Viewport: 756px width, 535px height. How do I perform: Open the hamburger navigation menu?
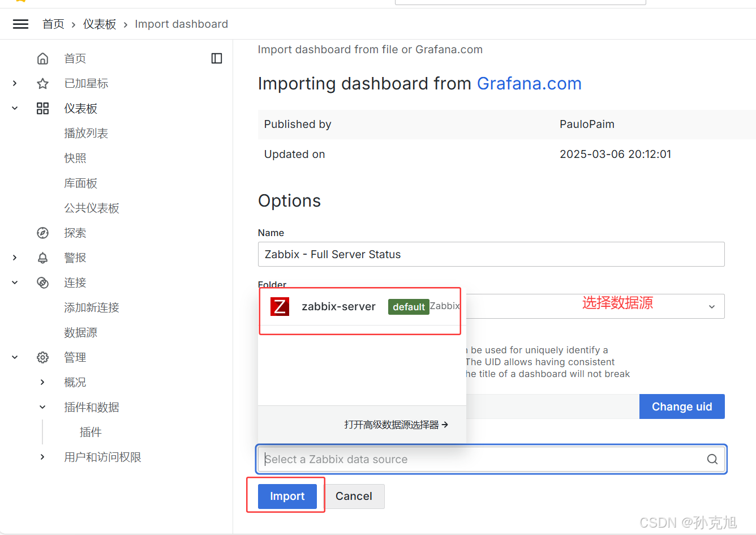(x=21, y=24)
